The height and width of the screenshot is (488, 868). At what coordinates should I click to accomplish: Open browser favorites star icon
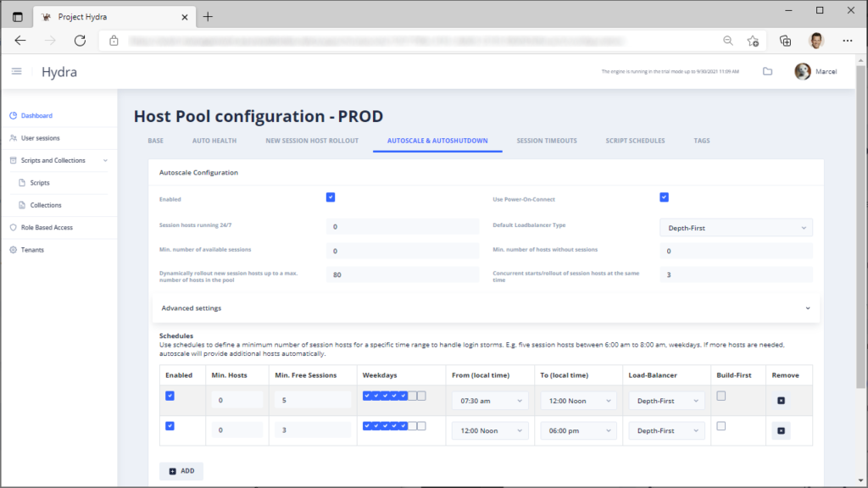point(753,41)
